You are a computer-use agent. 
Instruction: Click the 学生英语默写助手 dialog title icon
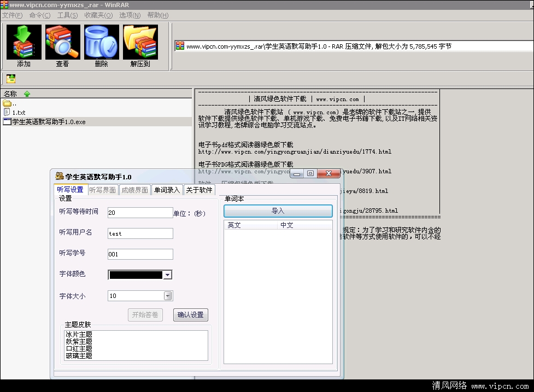coord(60,176)
